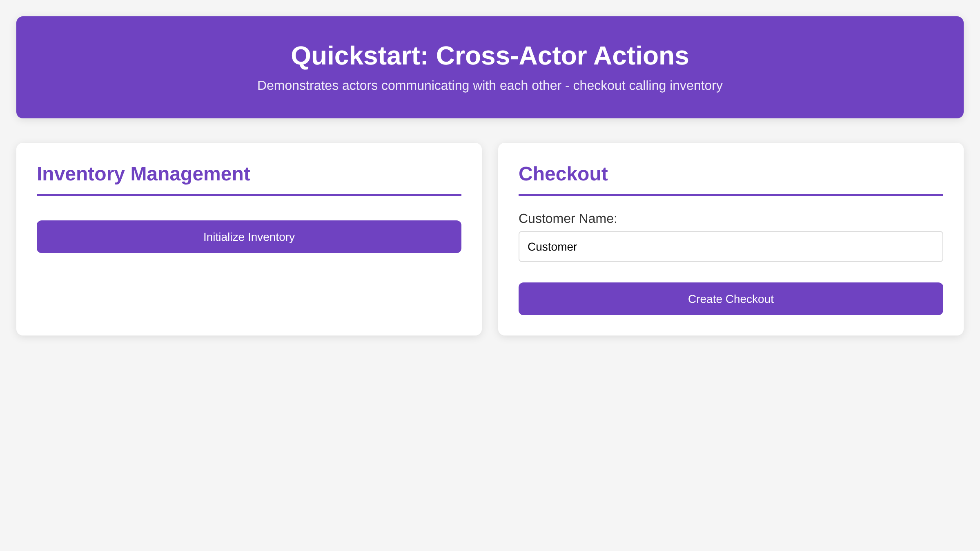Click inside the Customer Name text field
This screenshot has width=980, height=551.
tap(731, 247)
